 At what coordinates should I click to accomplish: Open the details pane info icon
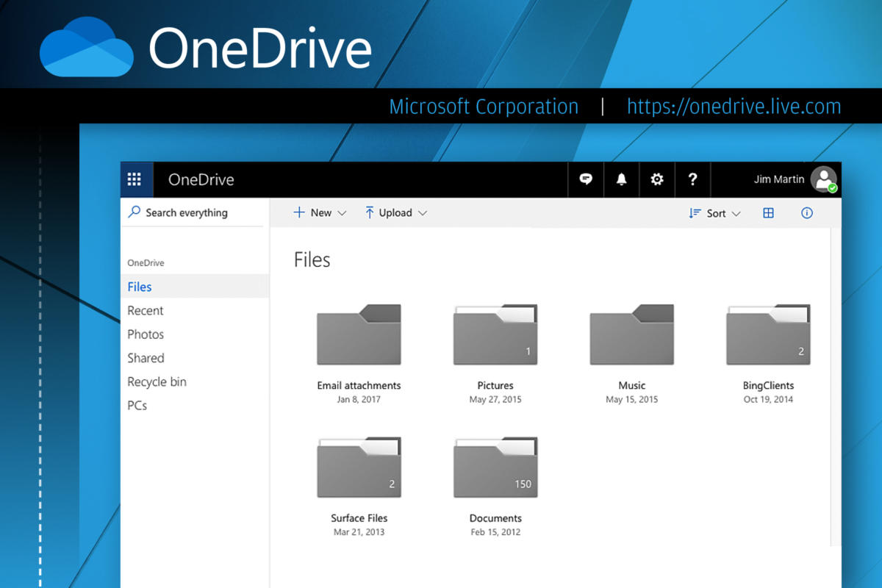pyautogui.click(x=806, y=212)
